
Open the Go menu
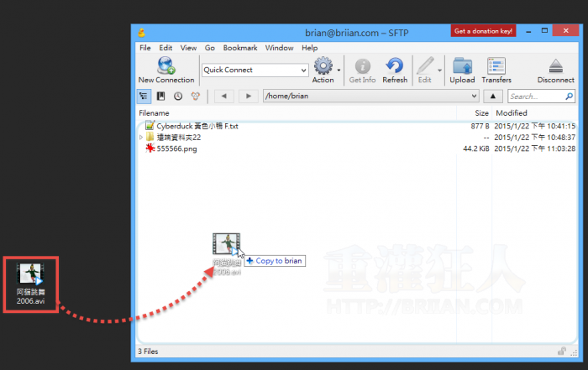point(210,48)
